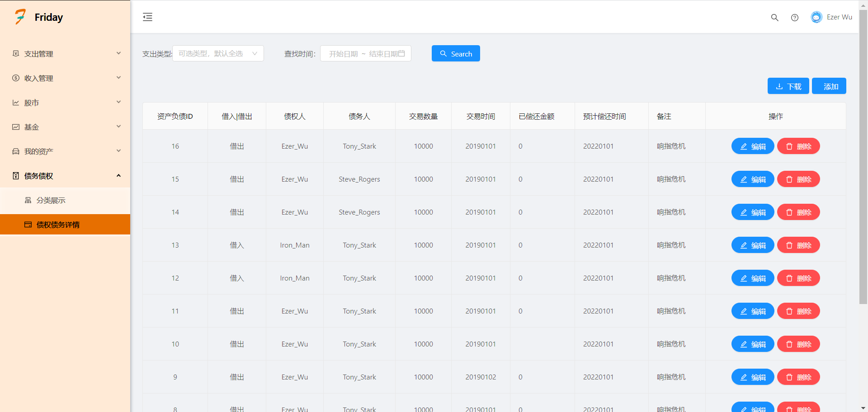Edit the row with ID 16
Image resolution: width=868 pixels, height=412 pixels.
[x=753, y=146]
